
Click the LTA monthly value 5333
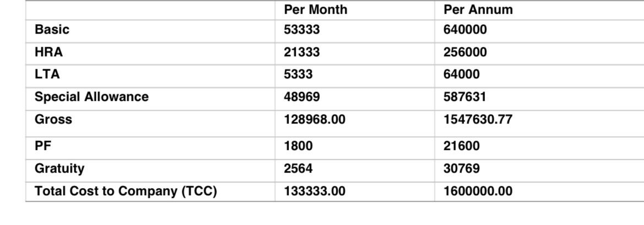click(x=298, y=74)
